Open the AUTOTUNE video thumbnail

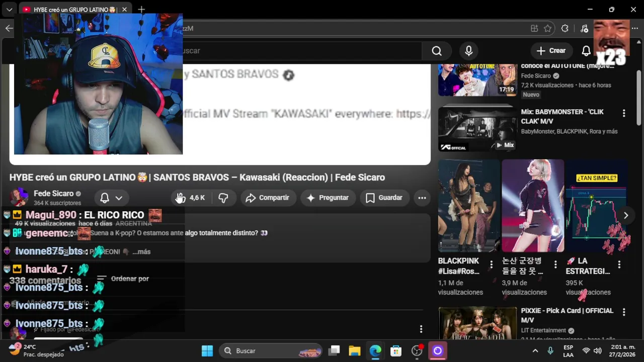click(477, 79)
